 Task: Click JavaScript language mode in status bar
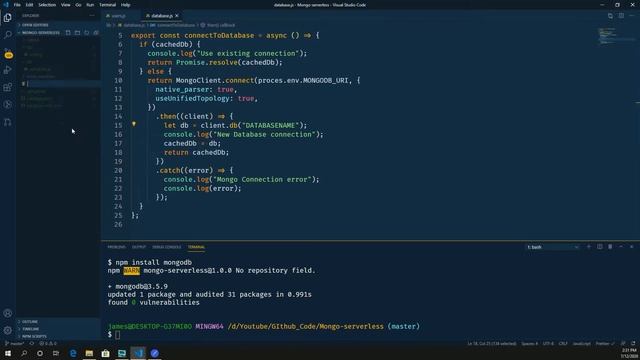[581, 344]
